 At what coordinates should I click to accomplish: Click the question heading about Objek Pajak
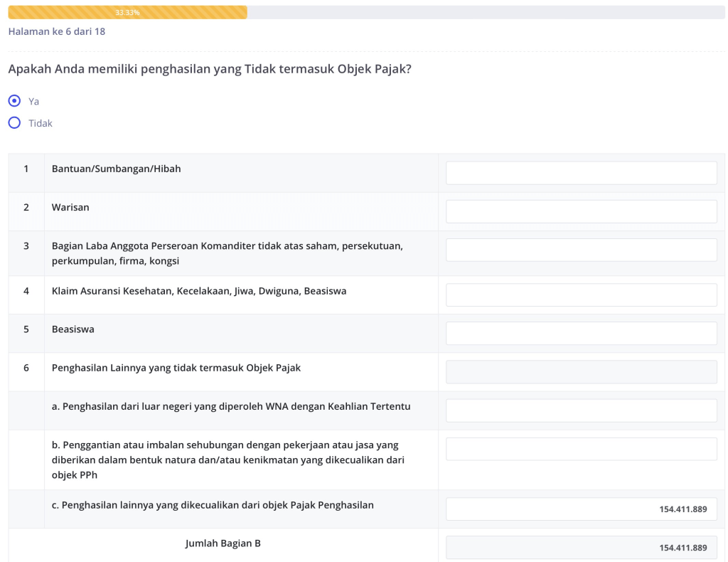(x=210, y=70)
